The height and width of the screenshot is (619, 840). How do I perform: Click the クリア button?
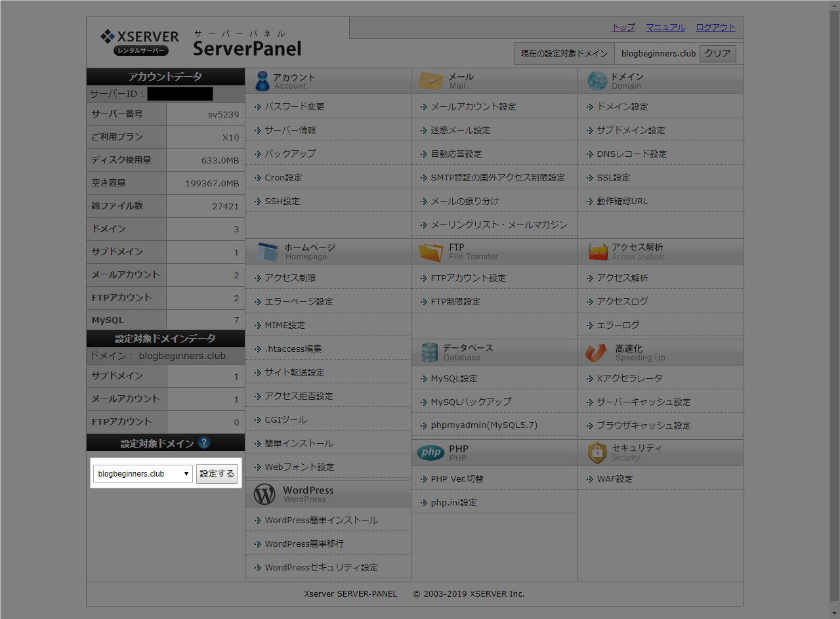718,54
